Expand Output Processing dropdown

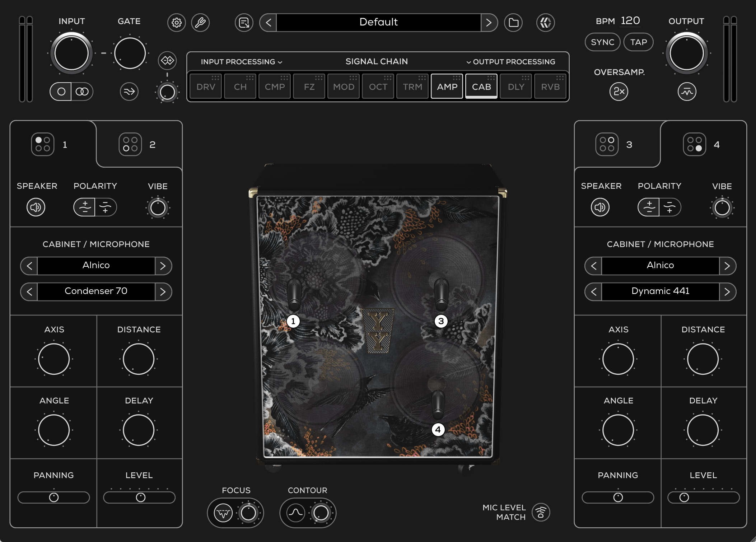(510, 62)
